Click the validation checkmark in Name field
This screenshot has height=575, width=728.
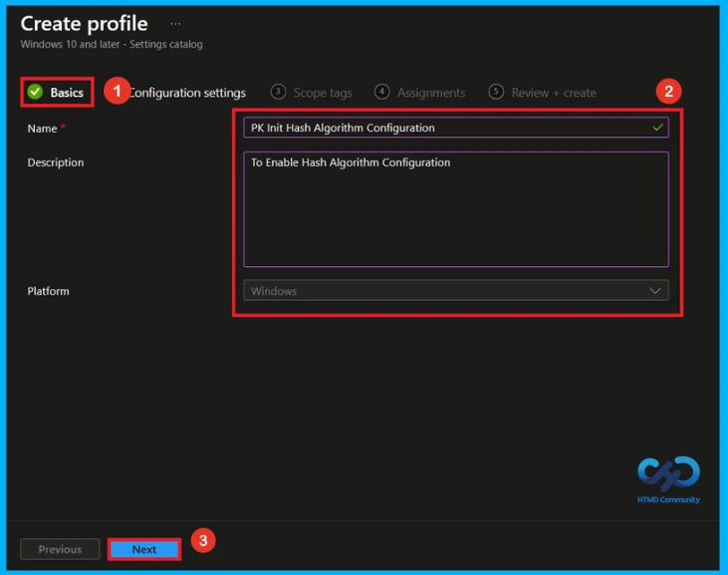657,128
